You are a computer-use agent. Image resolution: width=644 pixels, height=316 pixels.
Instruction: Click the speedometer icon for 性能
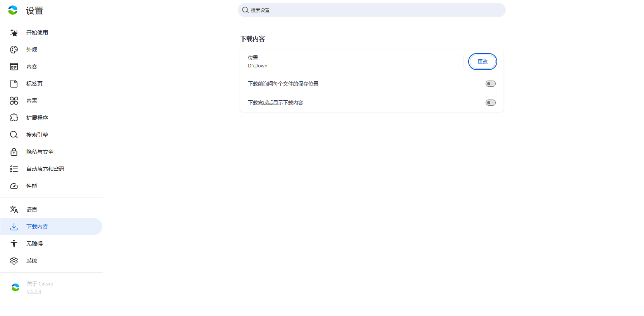click(14, 186)
